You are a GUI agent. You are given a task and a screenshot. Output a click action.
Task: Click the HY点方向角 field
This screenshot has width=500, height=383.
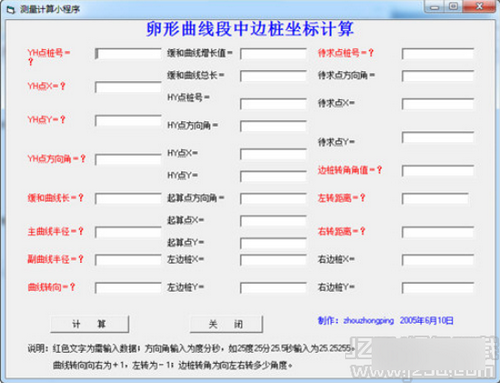(273, 126)
